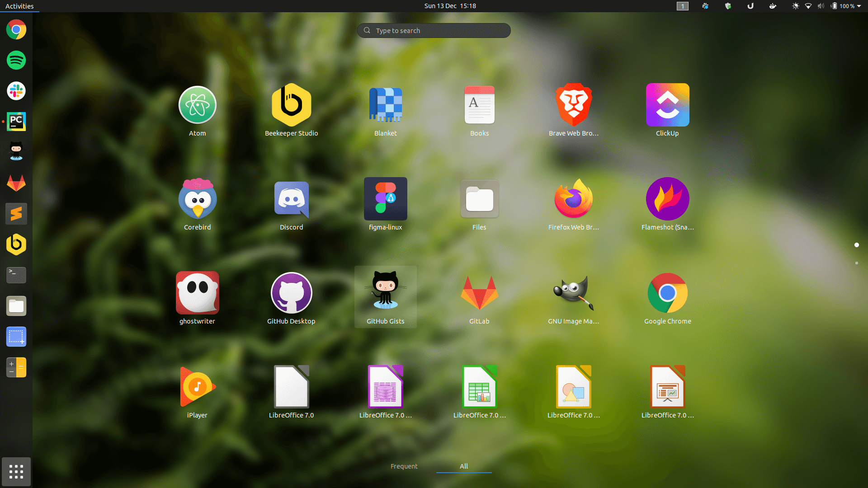Launch ClickUp application
The image size is (868, 488).
pos(667,105)
